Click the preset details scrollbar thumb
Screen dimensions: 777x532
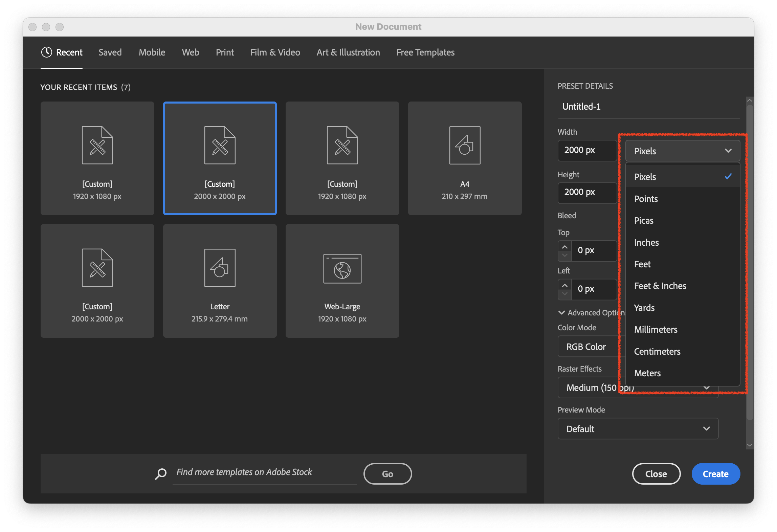point(750,262)
